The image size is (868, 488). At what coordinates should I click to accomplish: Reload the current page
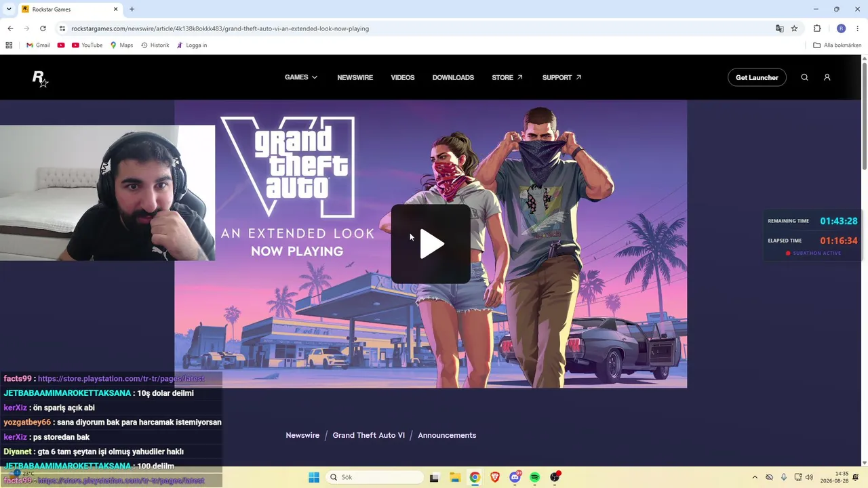point(43,28)
